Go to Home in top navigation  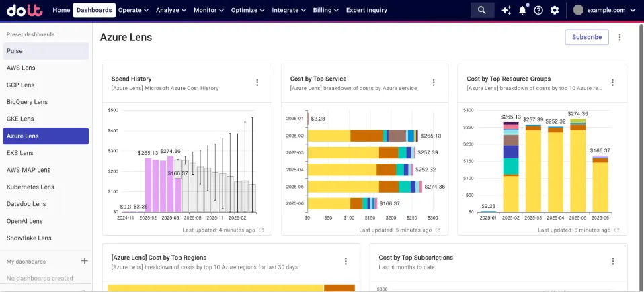point(61,10)
